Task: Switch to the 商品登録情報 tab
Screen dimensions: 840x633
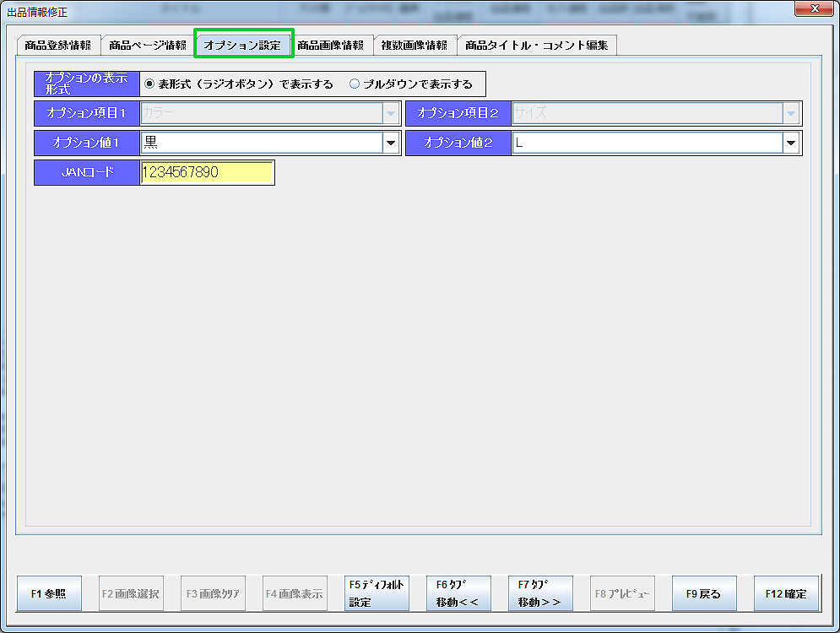Action: (x=58, y=46)
